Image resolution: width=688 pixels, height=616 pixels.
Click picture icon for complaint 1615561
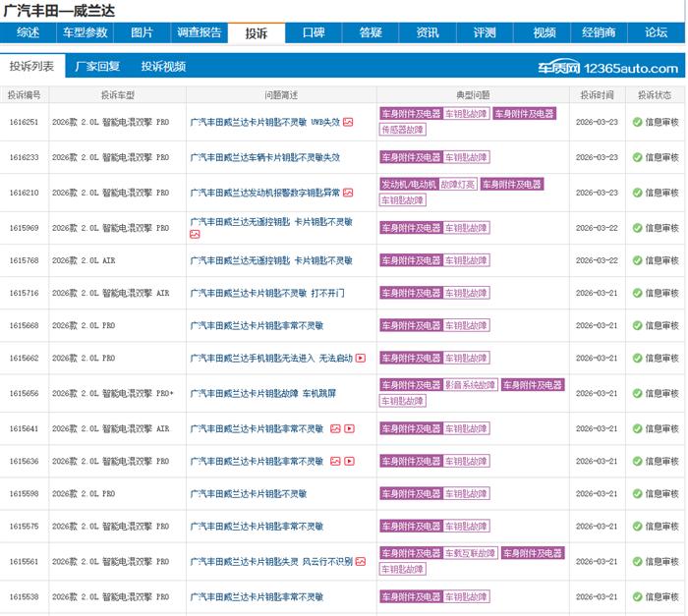click(x=361, y=562)
